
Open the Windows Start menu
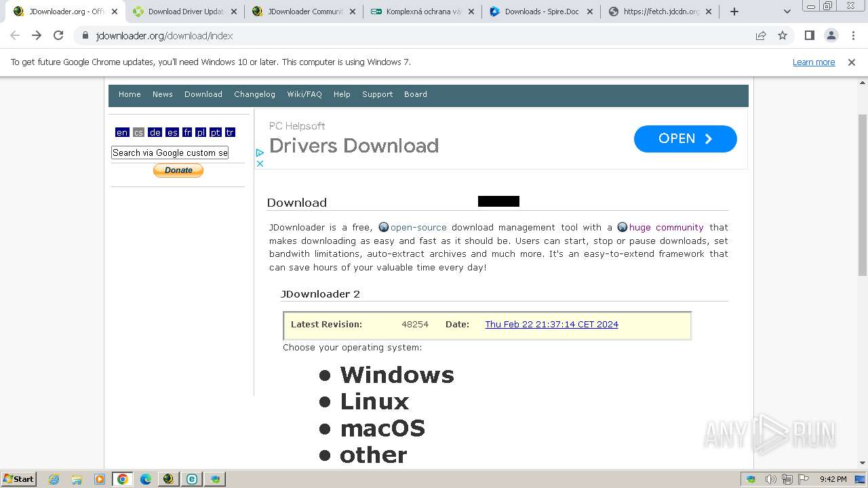(18, 479)
